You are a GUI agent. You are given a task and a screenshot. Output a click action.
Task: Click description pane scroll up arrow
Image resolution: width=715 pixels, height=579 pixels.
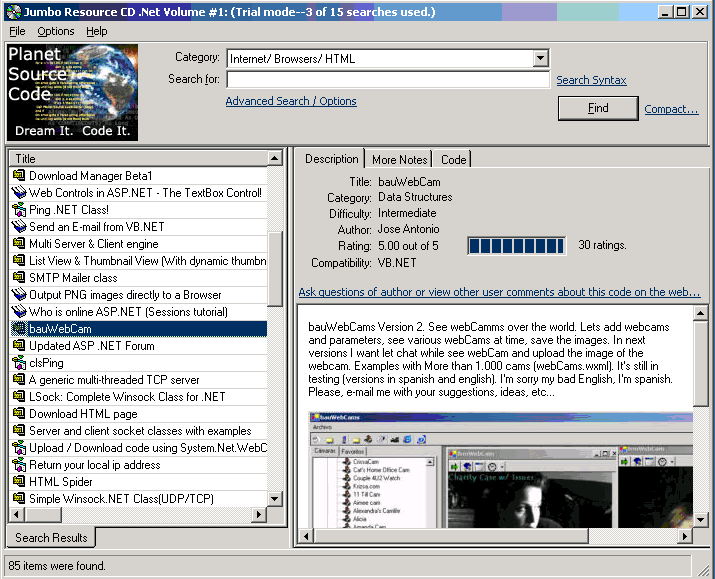[700, 313]
